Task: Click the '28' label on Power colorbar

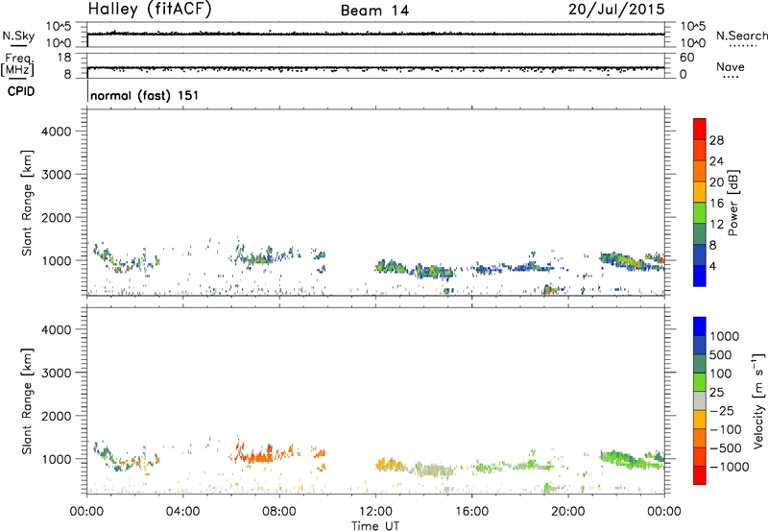Action: (716, 140)
